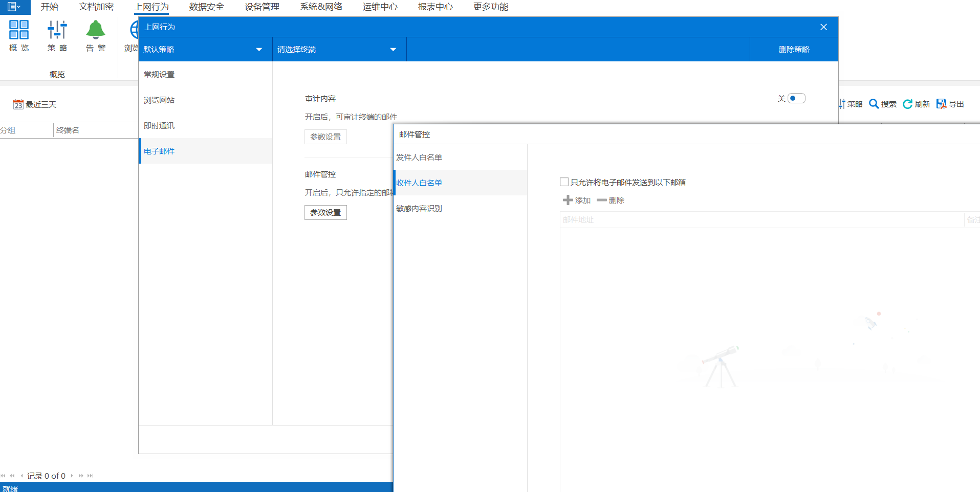Open the 告警 alarm bell icon
Image resolution: width=980 pixels, height=492 pixels.
(95, 30)
